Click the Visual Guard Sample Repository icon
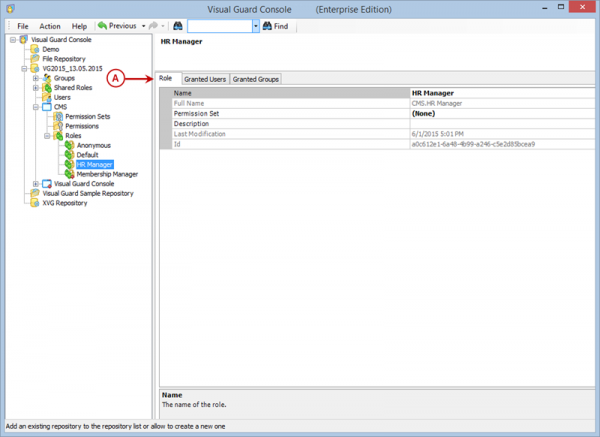This screenshot has width=600, height=437. [x=35, y=193]
